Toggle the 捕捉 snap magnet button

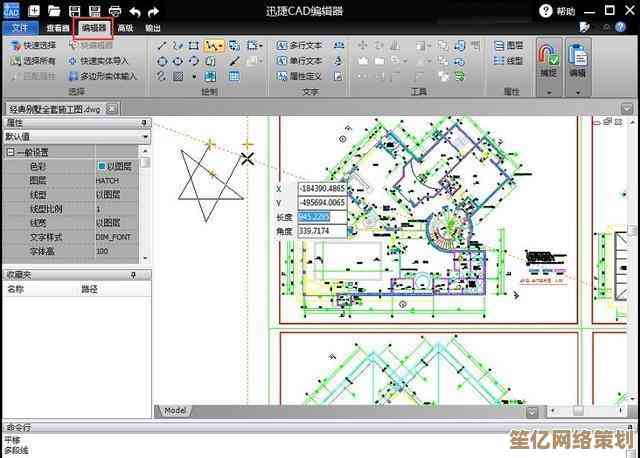click(549, 58)
